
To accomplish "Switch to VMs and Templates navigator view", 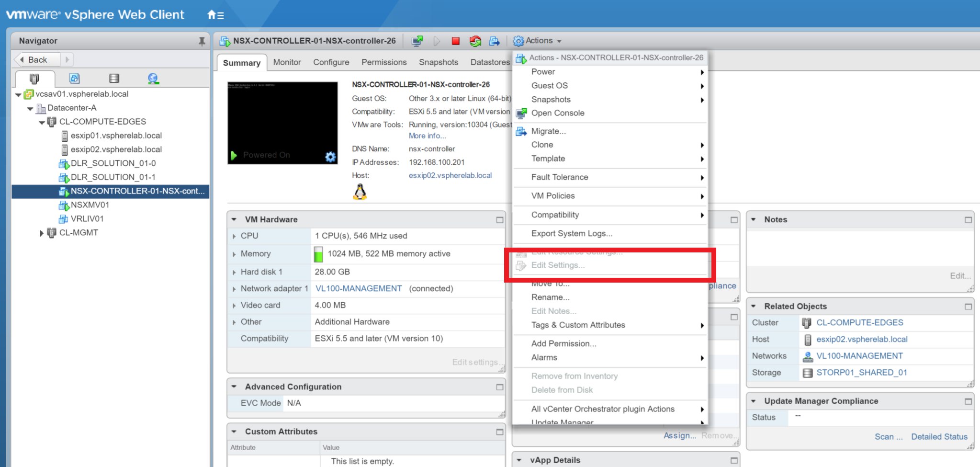I will pyautogui.click(x=74, y=79).
